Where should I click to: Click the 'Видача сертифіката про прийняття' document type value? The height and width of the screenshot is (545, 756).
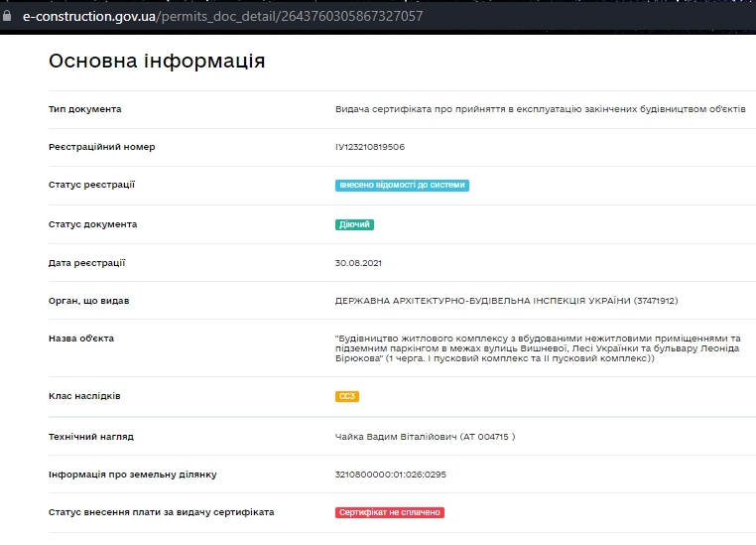(541, 109)
